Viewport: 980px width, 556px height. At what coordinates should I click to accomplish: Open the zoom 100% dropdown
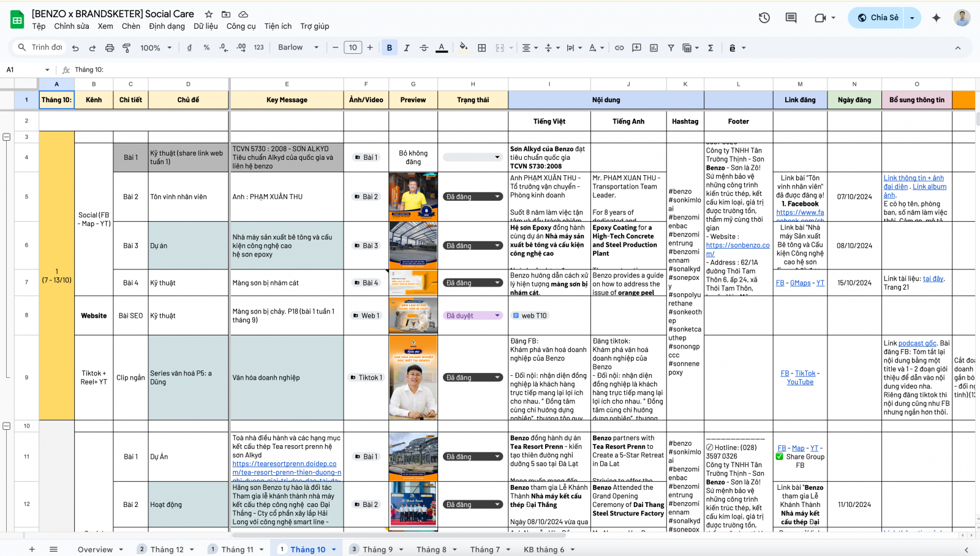pyautogui.click(x=156, y=48)
